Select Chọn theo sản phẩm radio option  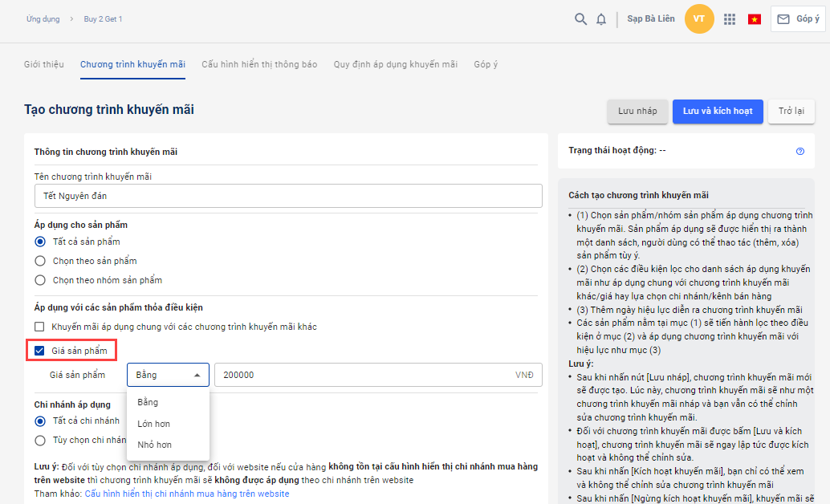[40, 261]
